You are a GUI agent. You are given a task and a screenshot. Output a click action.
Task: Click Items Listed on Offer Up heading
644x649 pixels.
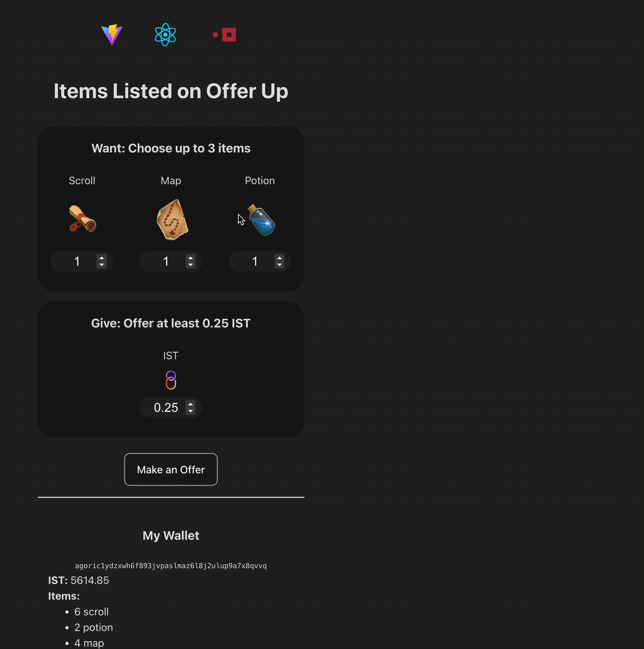[x=170, y=90]
